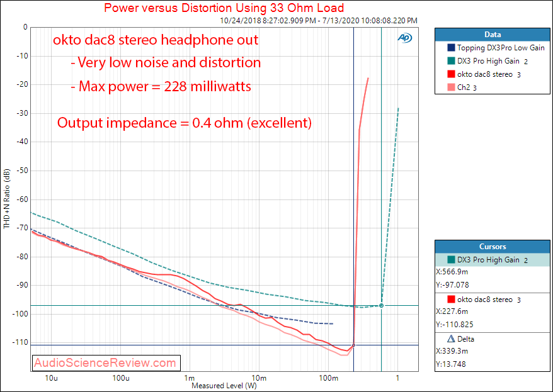
Task: Click the 100m tick label on X axis
Action: point(328,378)
